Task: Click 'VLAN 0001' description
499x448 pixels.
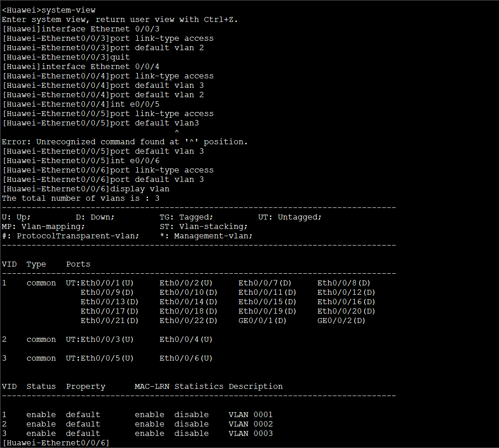Action: 251,415
